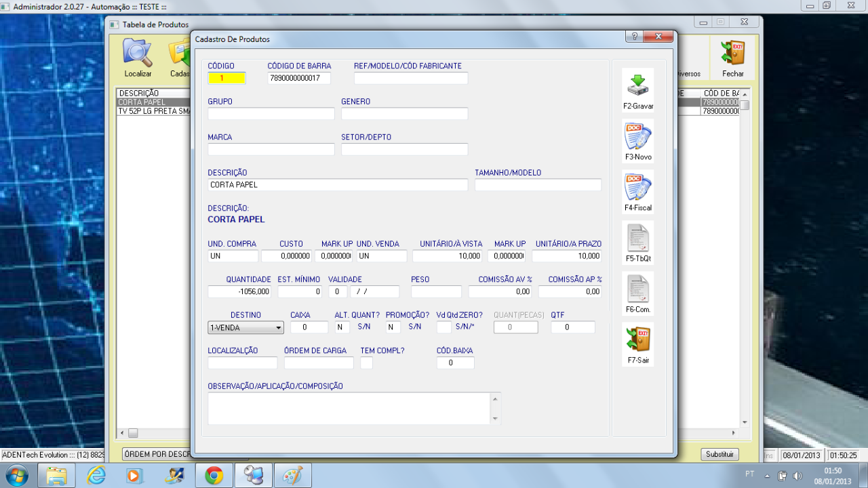This screenshot has height=488, width=868.
Task: Click the Fechar door icon
Action: pos(732,54)
